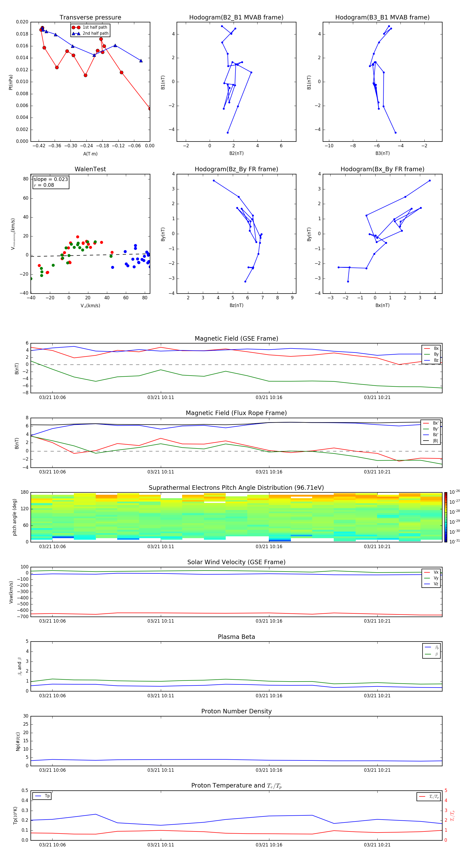Click the "Np(#/cc)" y-axis label
The height and width of the screenshot is (868, 473).
tap(18, 741)
